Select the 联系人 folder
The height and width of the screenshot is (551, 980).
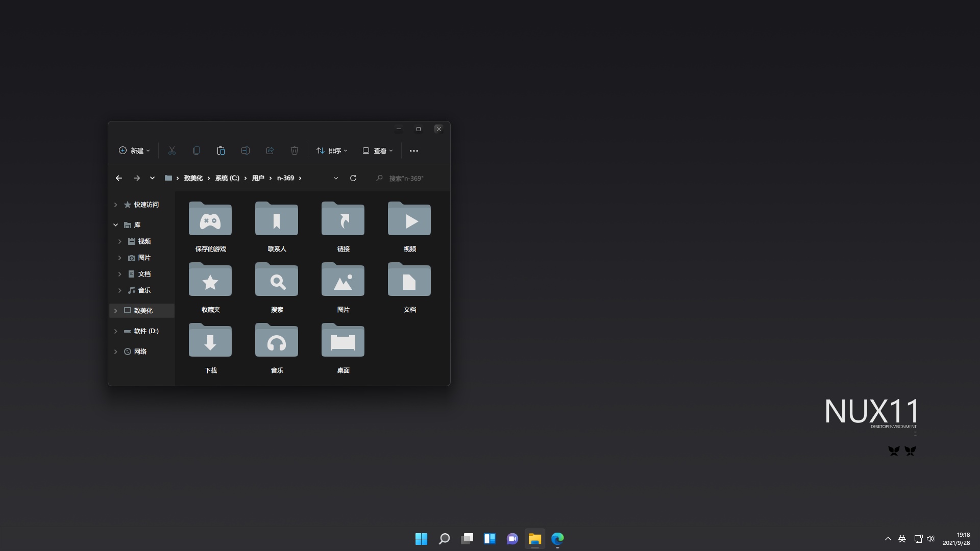(277, 227)
